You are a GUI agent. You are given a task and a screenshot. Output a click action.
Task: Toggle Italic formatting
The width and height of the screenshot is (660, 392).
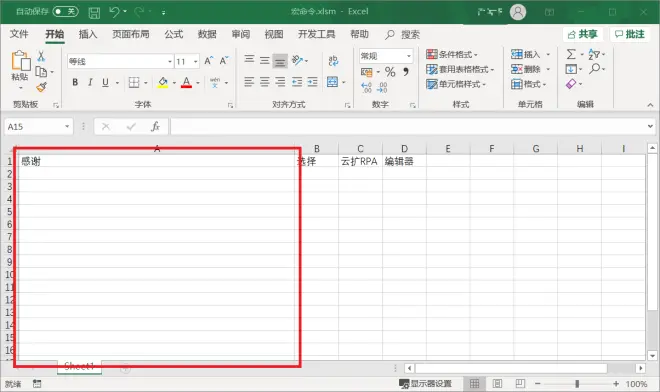pos(90,82)
